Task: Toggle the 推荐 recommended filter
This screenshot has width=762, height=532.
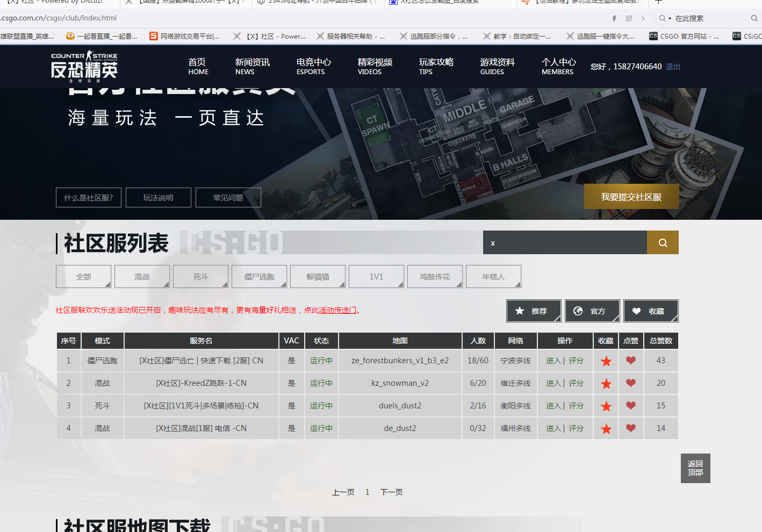Action: point(534,311)
